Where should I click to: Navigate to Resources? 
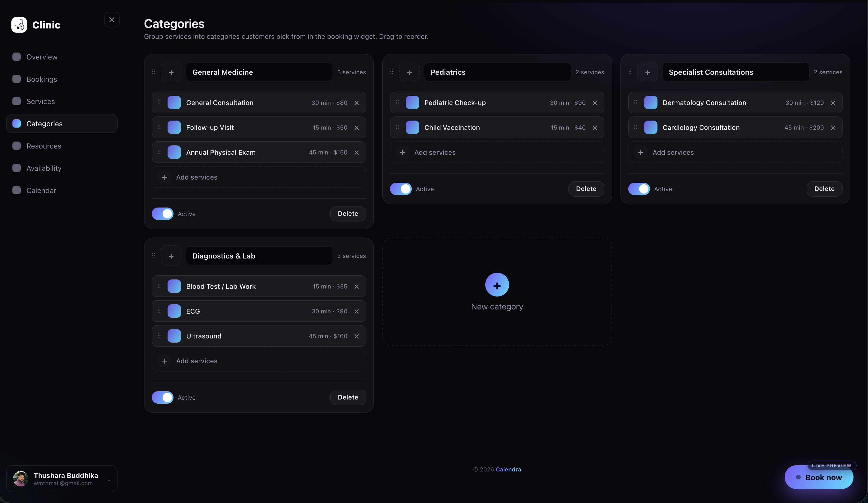(62, 146)
